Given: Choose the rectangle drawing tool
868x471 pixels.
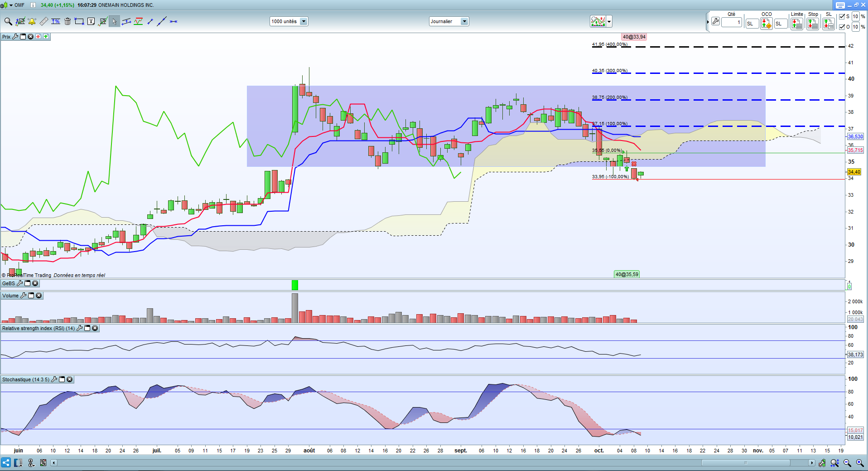Looking at the screenshot, I should pyautogui.click(x=79, y=21).
